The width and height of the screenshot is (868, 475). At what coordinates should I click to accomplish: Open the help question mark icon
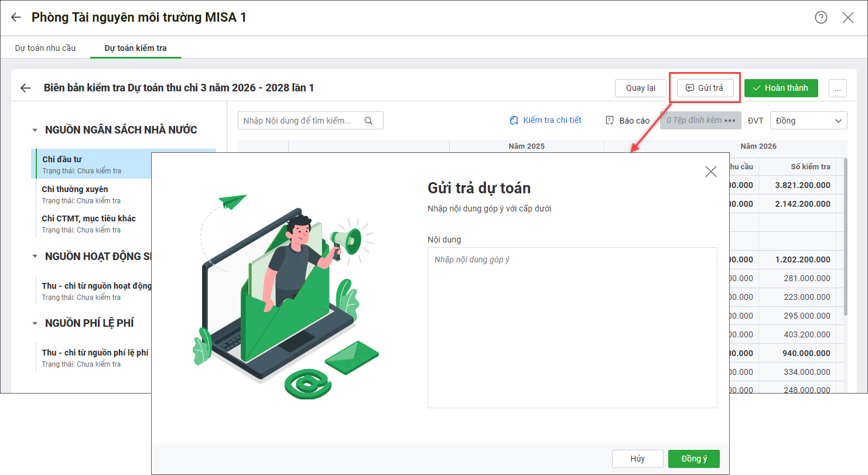[821, 18]
